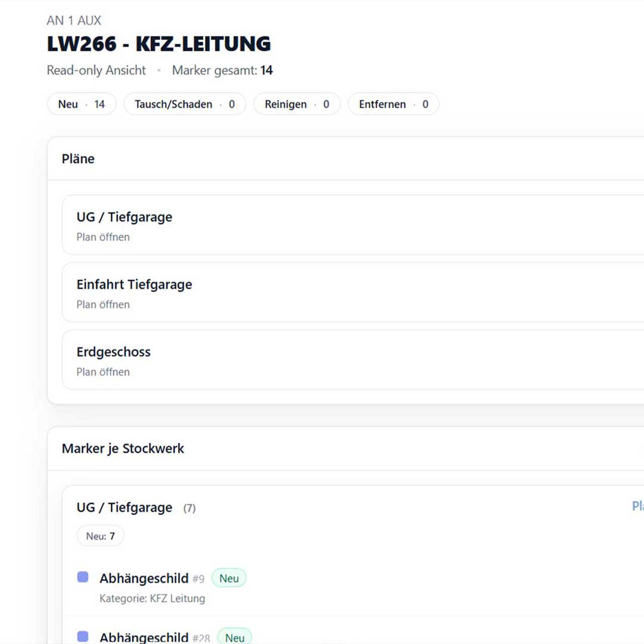Click purple color square of Abhängeschild #9

tap(83, 577)
